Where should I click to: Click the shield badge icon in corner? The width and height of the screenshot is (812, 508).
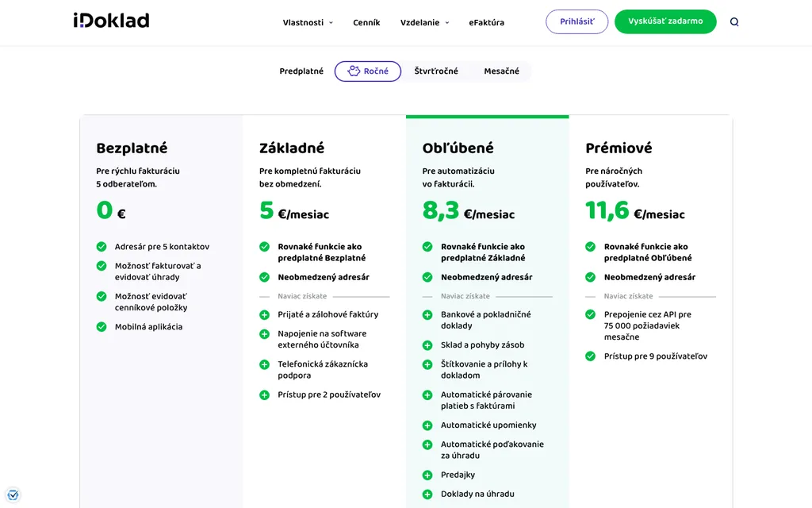pos(13,495)
